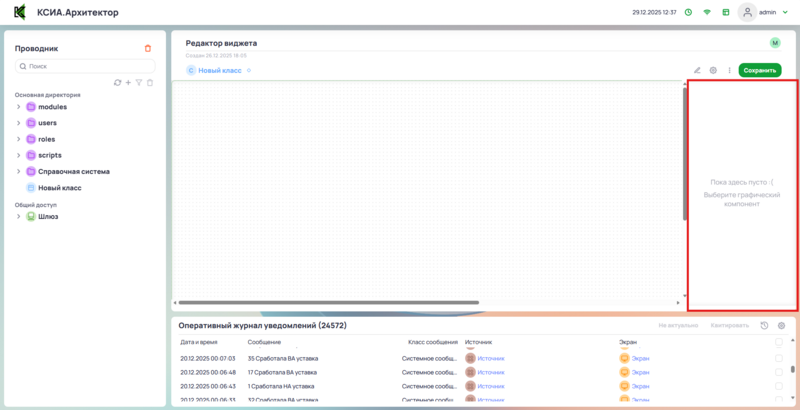Open notification journal history icon
800x410 pixels.
[765, 326]
